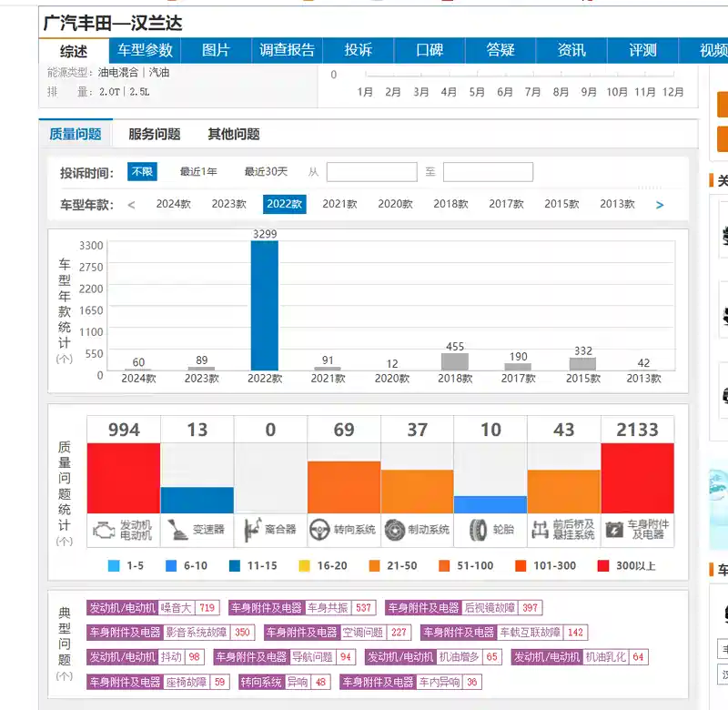Click the 1-5 legend color swatch
This screenshot has width=728, height=710.
pyautogui.click(x=114, y=566)
